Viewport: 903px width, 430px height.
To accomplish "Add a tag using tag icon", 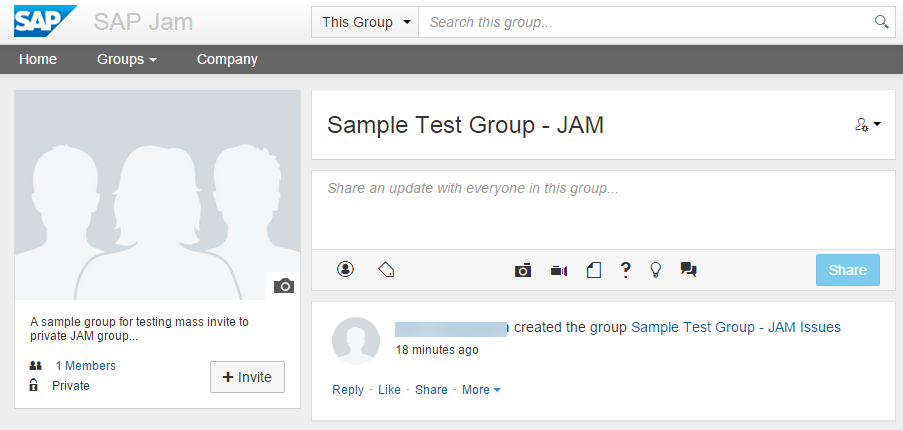I will click(386, 269).
